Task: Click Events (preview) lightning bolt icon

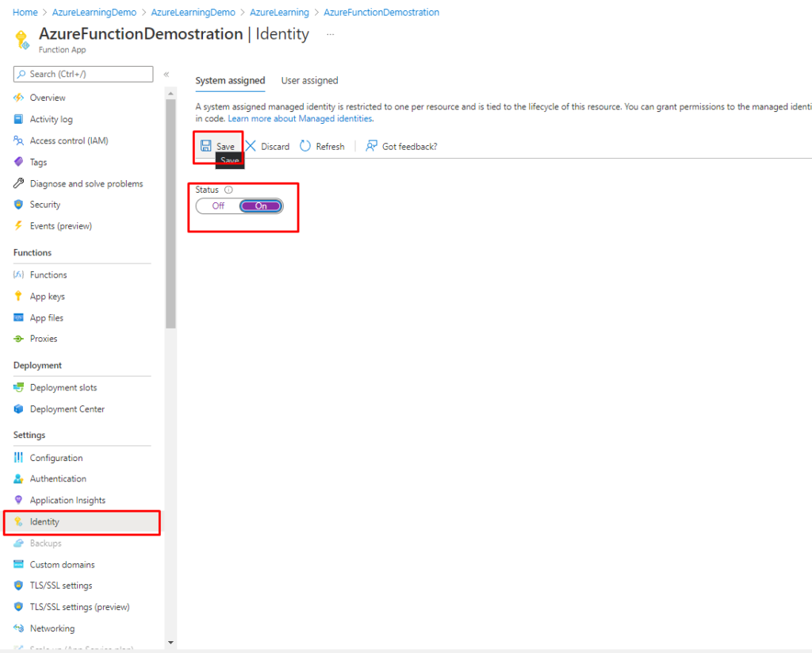Action: pyautogui.click(x=19, y=226)
